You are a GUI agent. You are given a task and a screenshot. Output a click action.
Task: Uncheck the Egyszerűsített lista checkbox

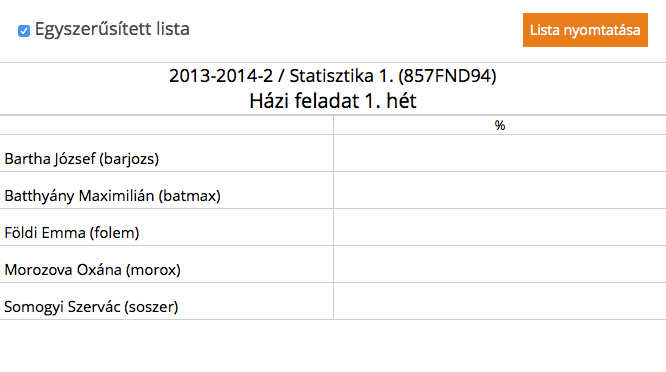click(24, 31)
